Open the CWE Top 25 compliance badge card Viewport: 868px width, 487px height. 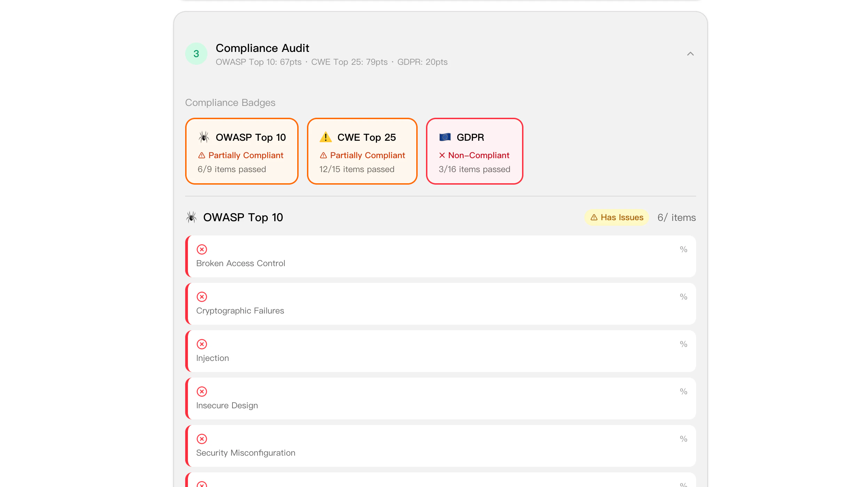click(x=362, y=151)
